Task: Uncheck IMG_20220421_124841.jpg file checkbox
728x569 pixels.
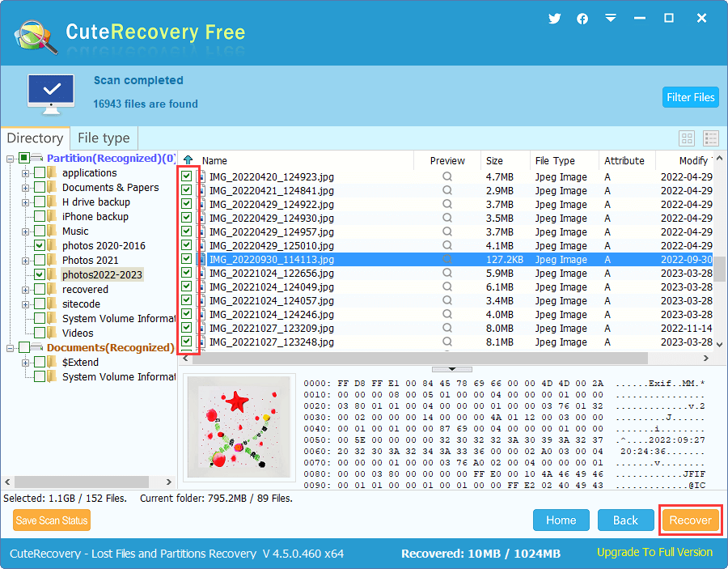Action: (187, 191)
